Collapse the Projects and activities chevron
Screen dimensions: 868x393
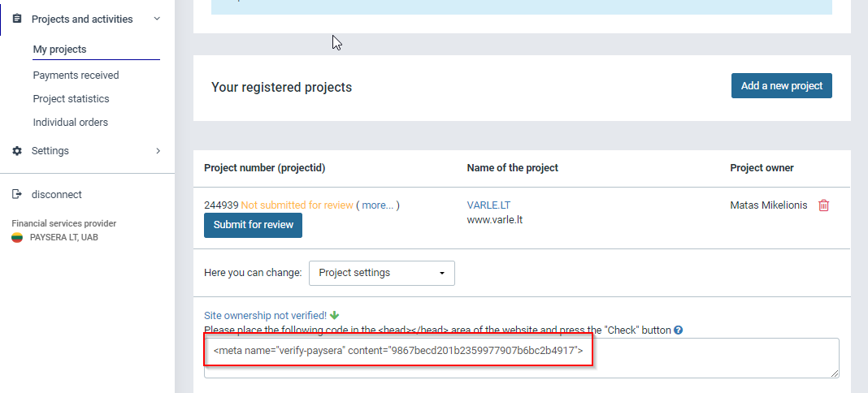[157, 19]
